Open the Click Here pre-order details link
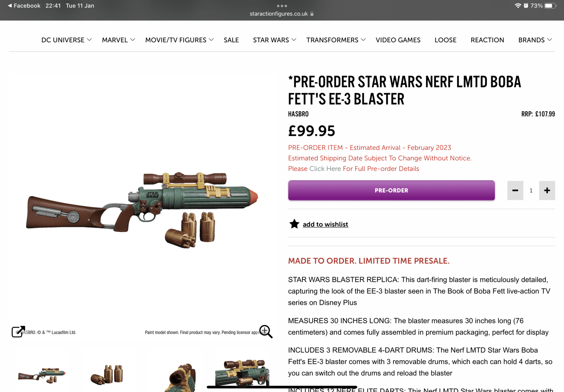This screenshot has height=392, width=564. point(325,169)
